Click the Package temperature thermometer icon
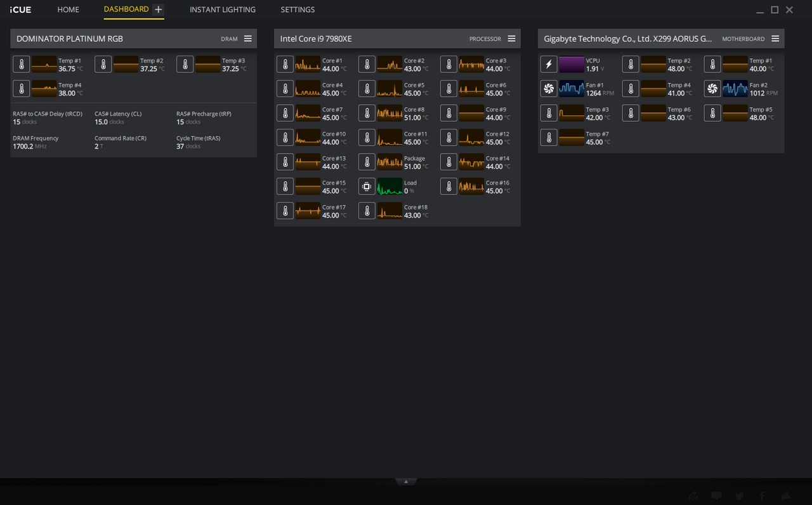812x505 pixels. pyautogui.click(x=367, y=162)
